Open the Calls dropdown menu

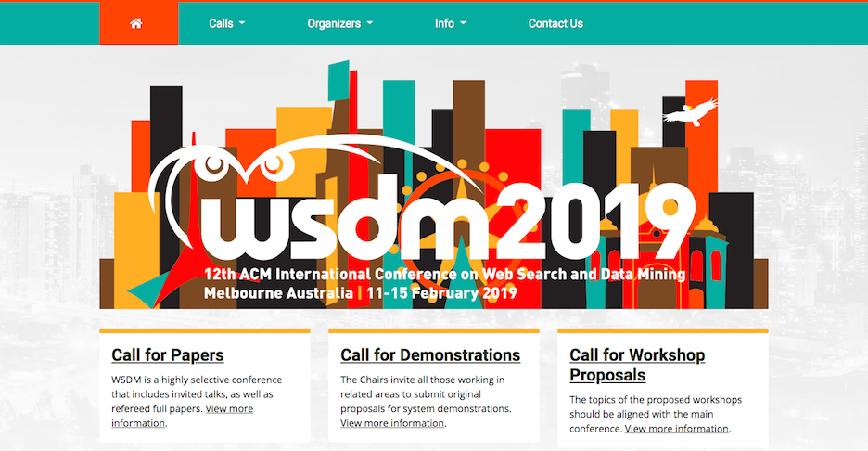(x=227, y=23)
